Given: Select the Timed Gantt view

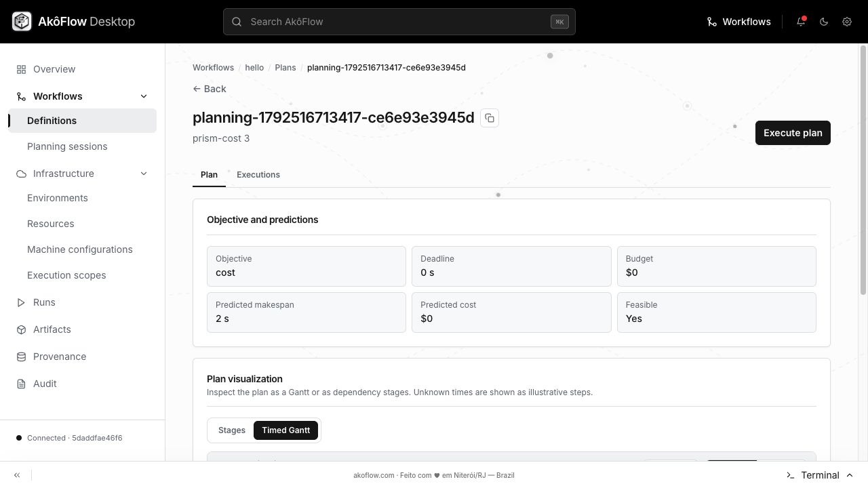Looking at the screenshot, I should pyautogui.click(x=285, y=430).
